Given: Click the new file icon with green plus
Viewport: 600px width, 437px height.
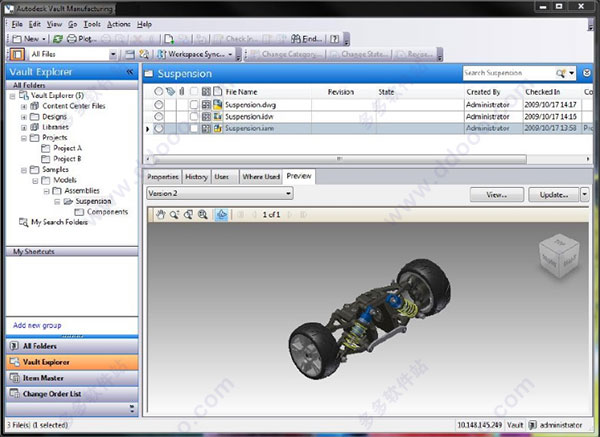Looking at the screenshot, I should click(169, 39).
